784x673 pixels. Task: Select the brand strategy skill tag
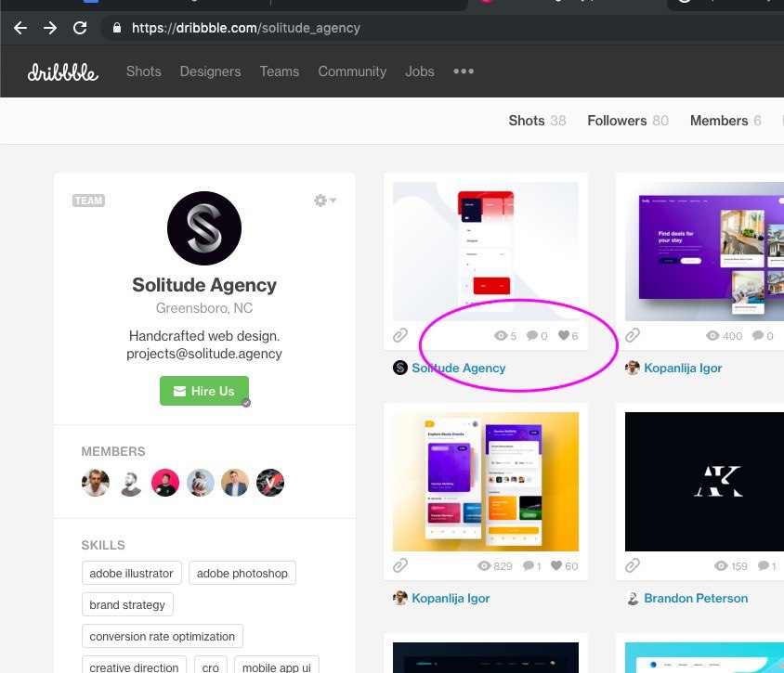click(127, 604)
